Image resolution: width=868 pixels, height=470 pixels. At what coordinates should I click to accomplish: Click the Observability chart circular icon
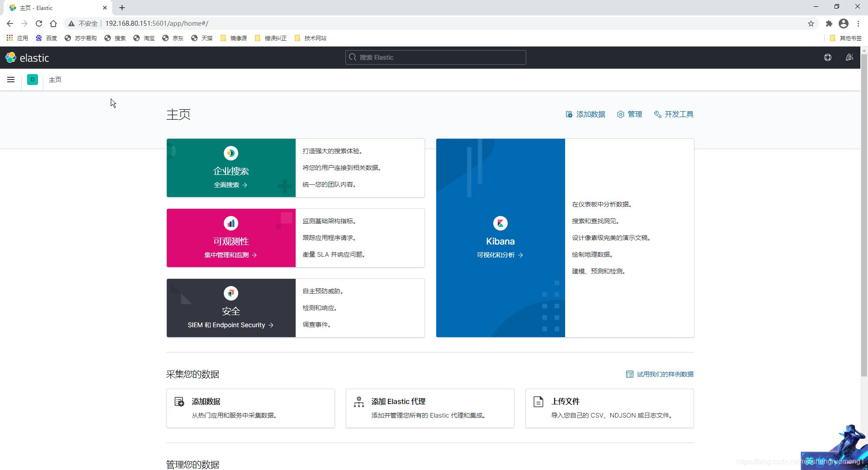pyautogui.click(x=231, y=223)
